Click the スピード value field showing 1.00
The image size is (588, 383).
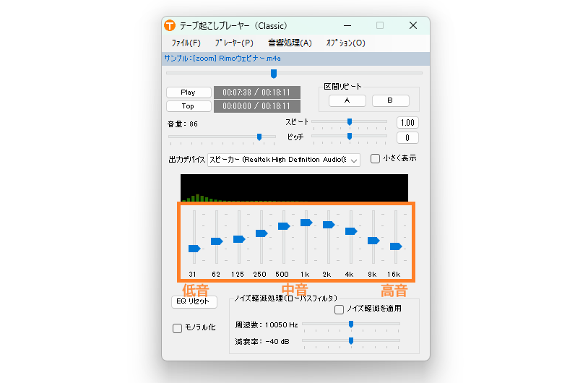(x=407, y=123)
